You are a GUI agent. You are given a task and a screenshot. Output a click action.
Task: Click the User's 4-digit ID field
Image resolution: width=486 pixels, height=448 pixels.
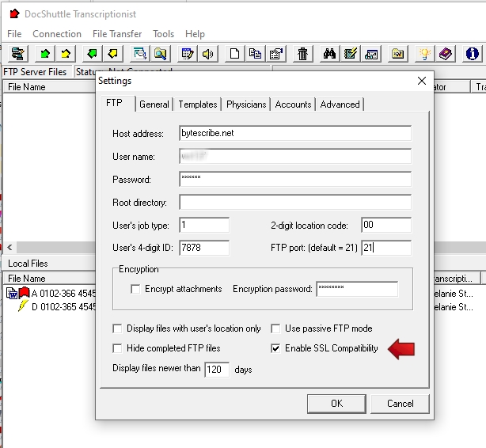pos(204,248)
